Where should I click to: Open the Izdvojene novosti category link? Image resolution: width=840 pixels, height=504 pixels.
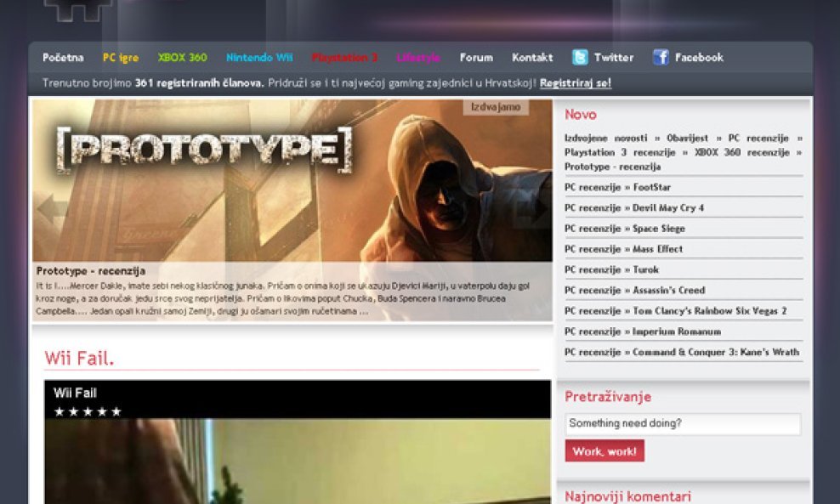(605, 139)
